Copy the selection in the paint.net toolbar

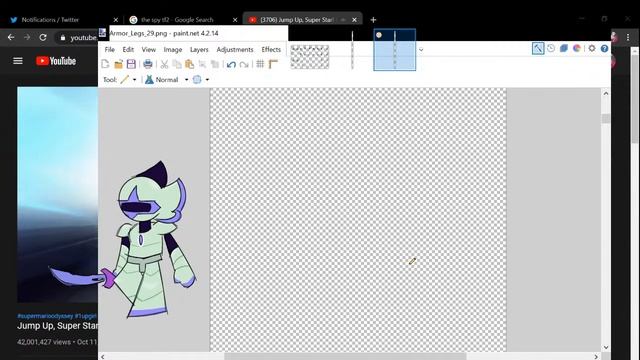click(177, 64)
